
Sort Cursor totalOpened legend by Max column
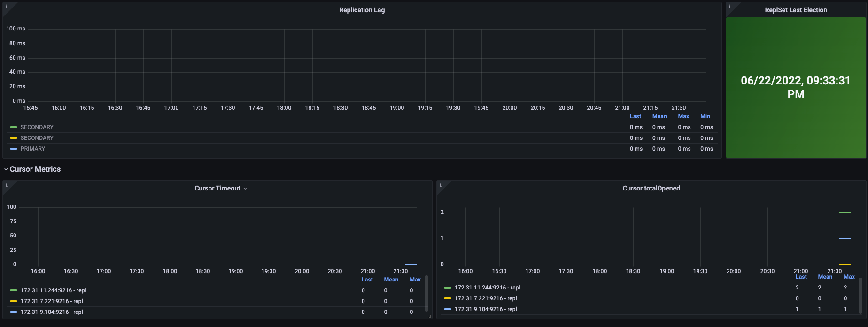click(849, 277)
